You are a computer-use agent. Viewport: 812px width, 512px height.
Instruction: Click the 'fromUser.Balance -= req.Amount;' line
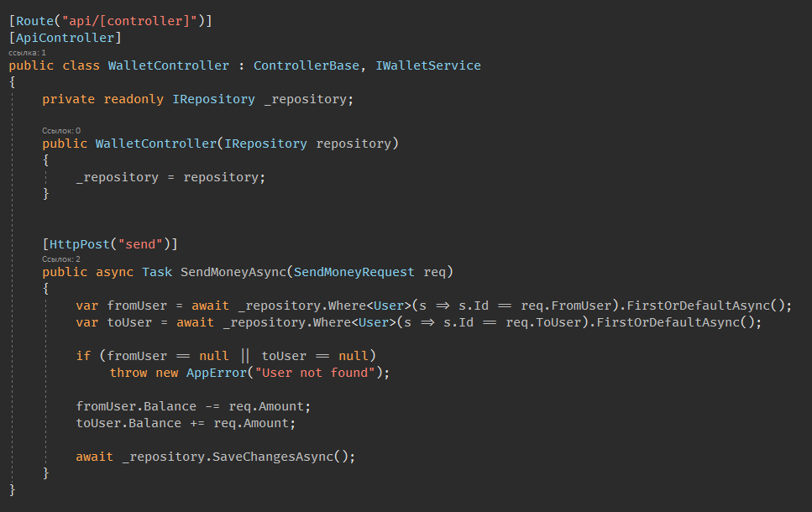coord(193,406)
